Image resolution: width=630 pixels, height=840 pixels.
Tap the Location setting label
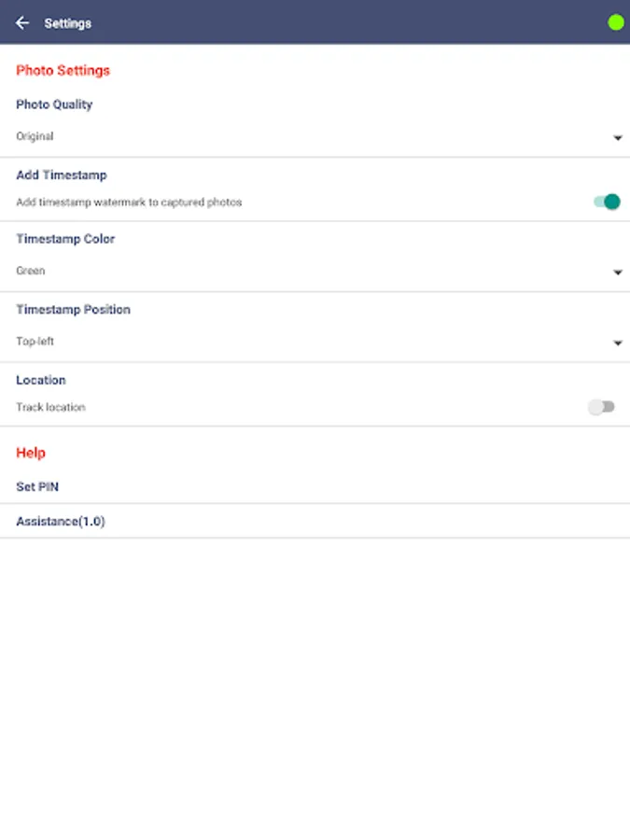(41, 380)
